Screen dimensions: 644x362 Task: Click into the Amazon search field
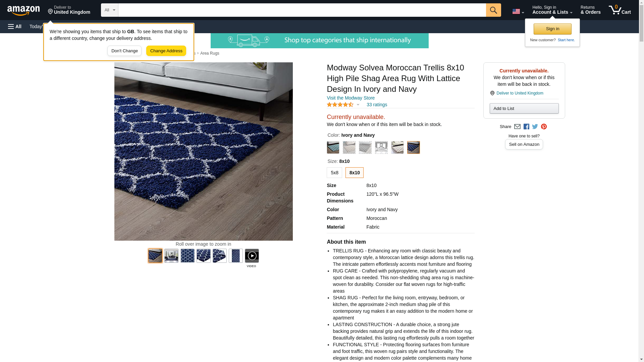click(x=302, y=10)
